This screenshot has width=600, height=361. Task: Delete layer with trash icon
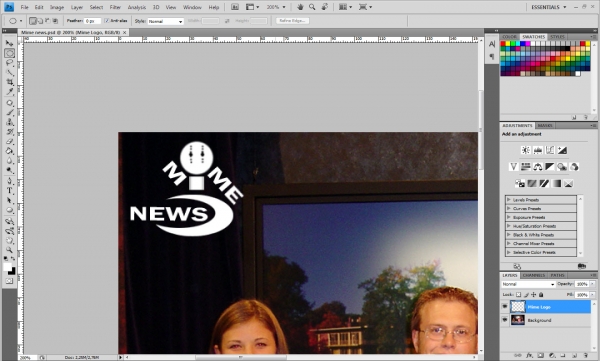[585, 355]
